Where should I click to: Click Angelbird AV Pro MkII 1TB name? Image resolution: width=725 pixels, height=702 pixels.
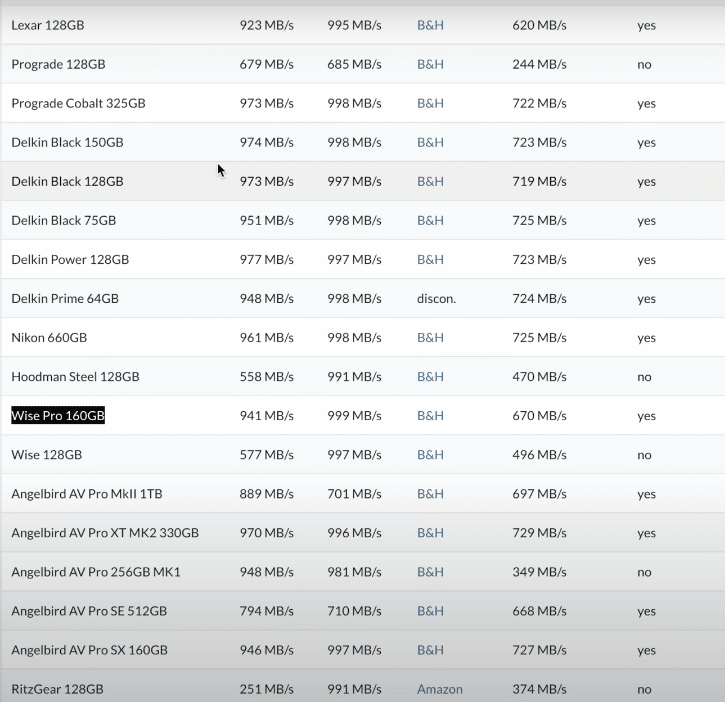[x=87, y=494]
